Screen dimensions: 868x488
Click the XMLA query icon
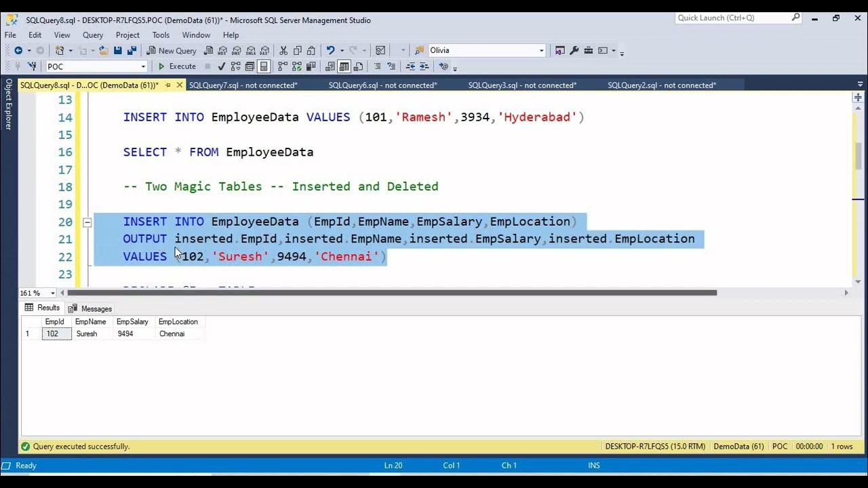[x=250, y=50]
